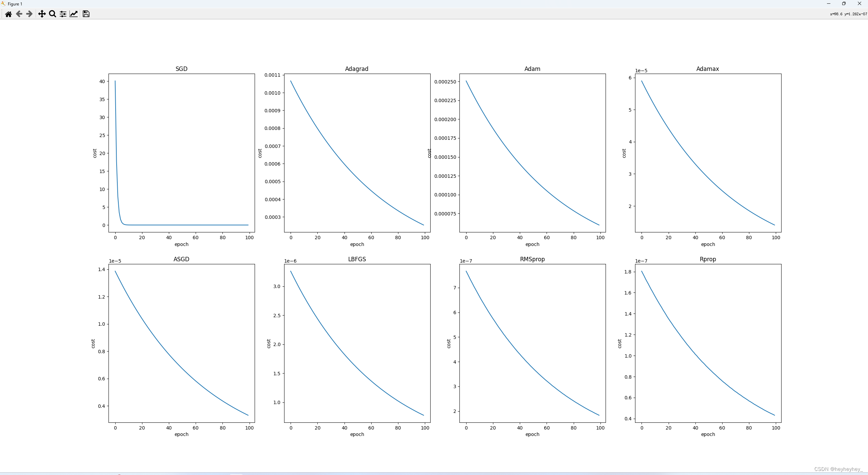Activate the Pan axes tool
Screen dimensions: 868x475
(x=42, y=14)
